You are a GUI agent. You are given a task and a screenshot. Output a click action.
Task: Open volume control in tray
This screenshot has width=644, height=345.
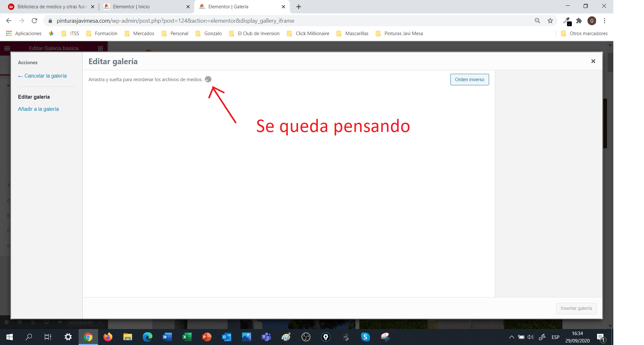531,337
